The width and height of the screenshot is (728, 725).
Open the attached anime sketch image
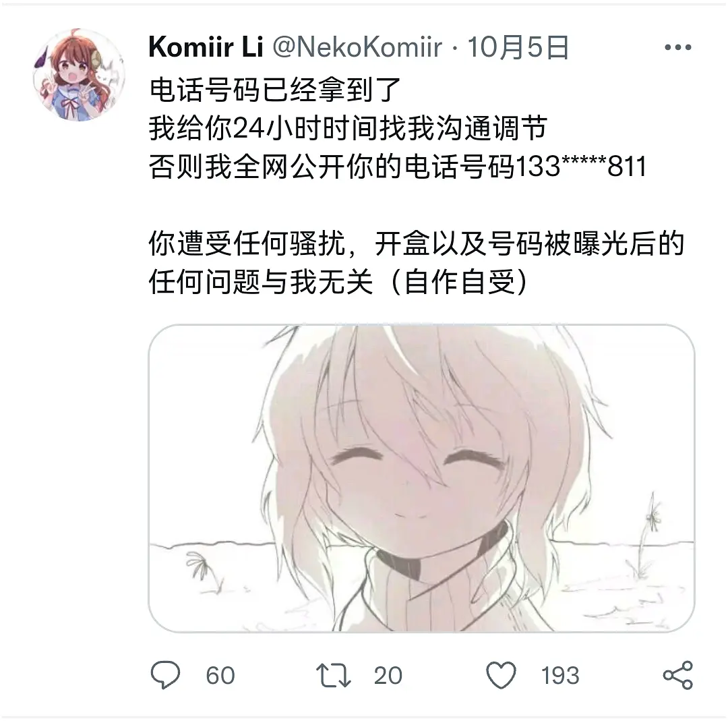[421, 478]
